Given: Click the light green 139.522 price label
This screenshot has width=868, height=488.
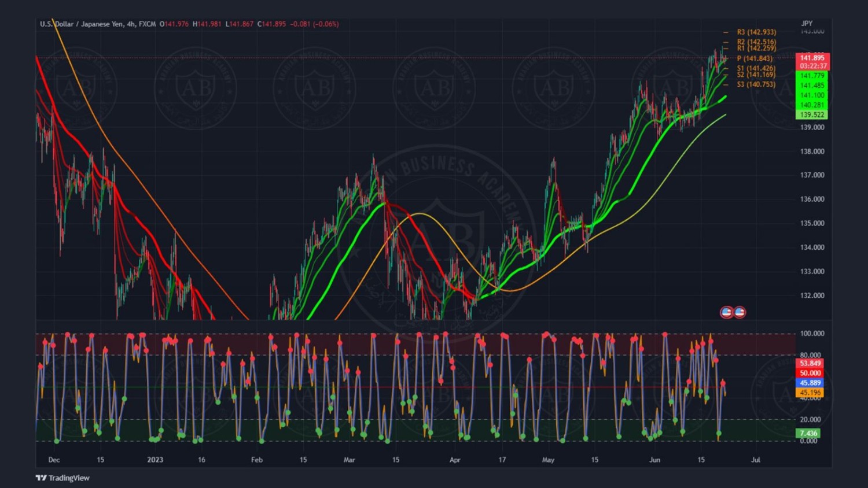Looking at the screenshot, I should point(812,114).
